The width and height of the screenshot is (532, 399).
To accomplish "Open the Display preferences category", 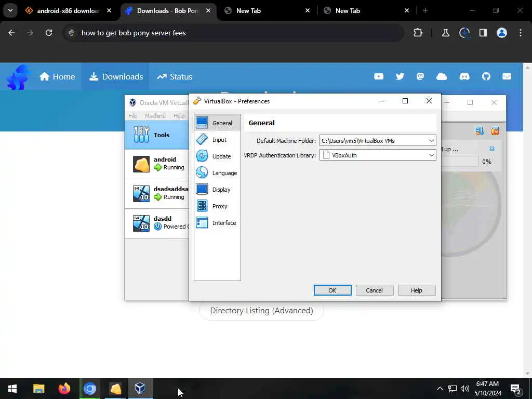I will [x=217, y=189].
